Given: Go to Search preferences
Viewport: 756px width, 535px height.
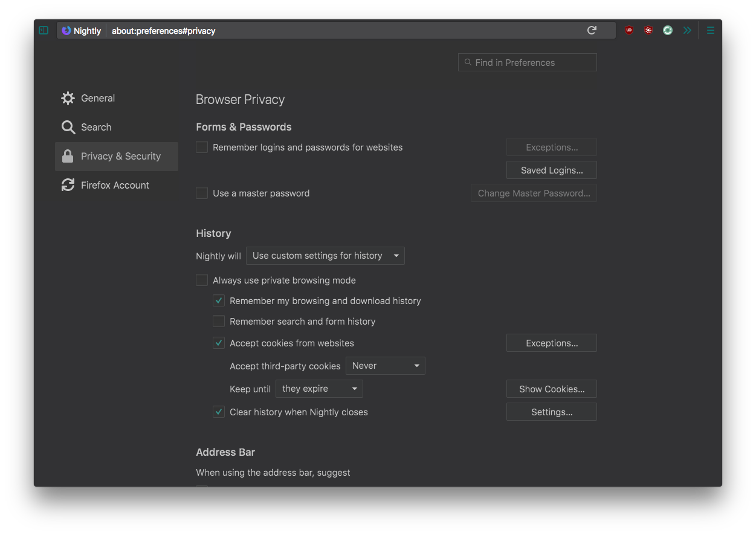Looking at the screenshot, I should 117,127.
